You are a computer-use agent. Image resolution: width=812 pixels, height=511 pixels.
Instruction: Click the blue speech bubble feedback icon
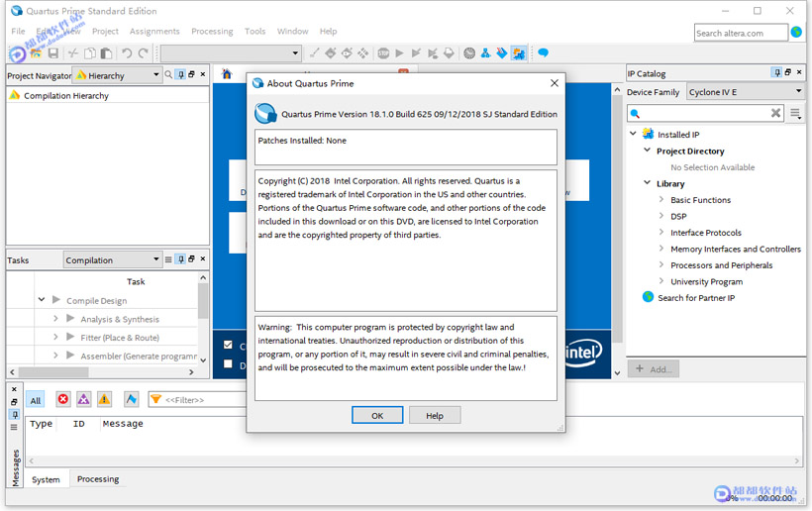544,52
